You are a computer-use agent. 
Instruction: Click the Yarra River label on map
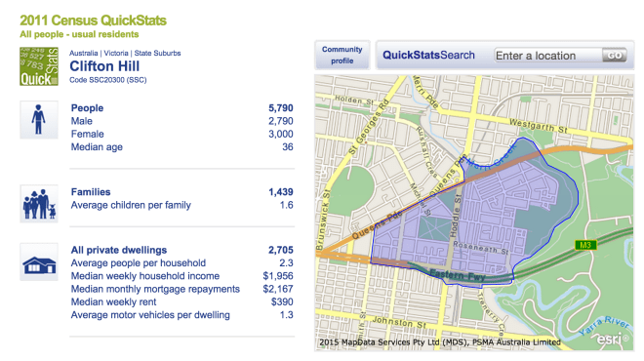(605, 326)
